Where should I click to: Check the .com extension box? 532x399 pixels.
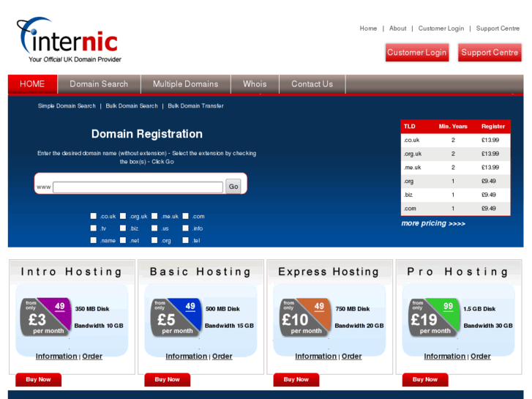185,216
